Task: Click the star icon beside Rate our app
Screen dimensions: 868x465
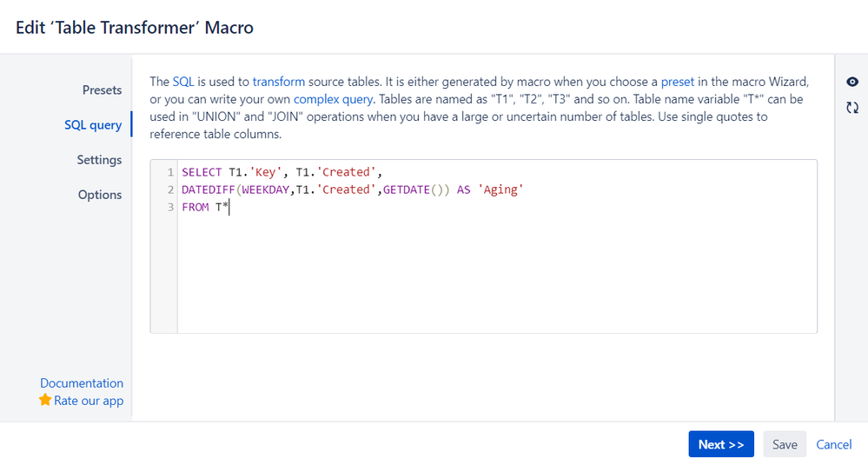Action: point(45,400)
